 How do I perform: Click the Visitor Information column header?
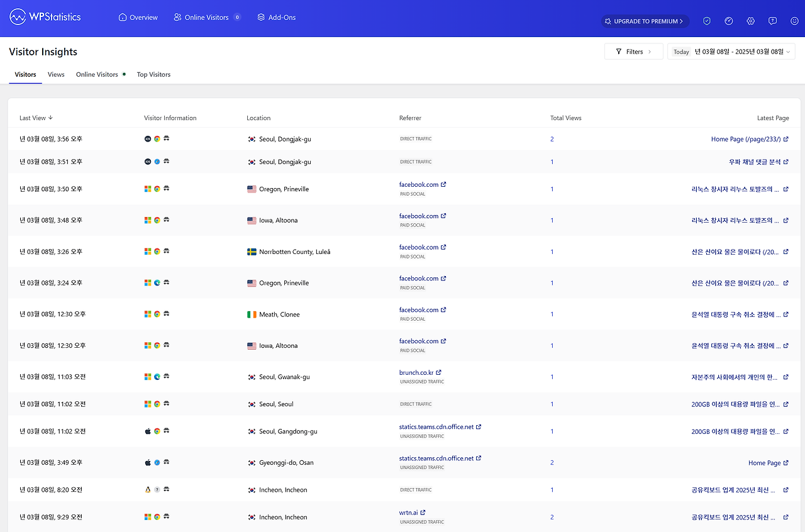170,118
